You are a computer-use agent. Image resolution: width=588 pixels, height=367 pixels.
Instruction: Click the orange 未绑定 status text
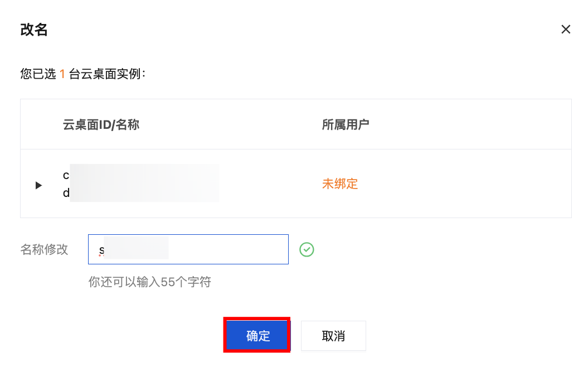click(340, 184)
